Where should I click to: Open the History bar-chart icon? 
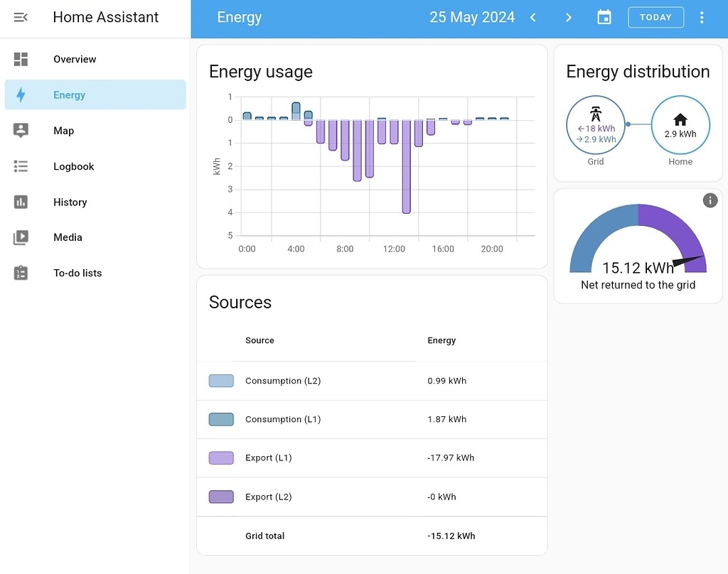[22, 202]
